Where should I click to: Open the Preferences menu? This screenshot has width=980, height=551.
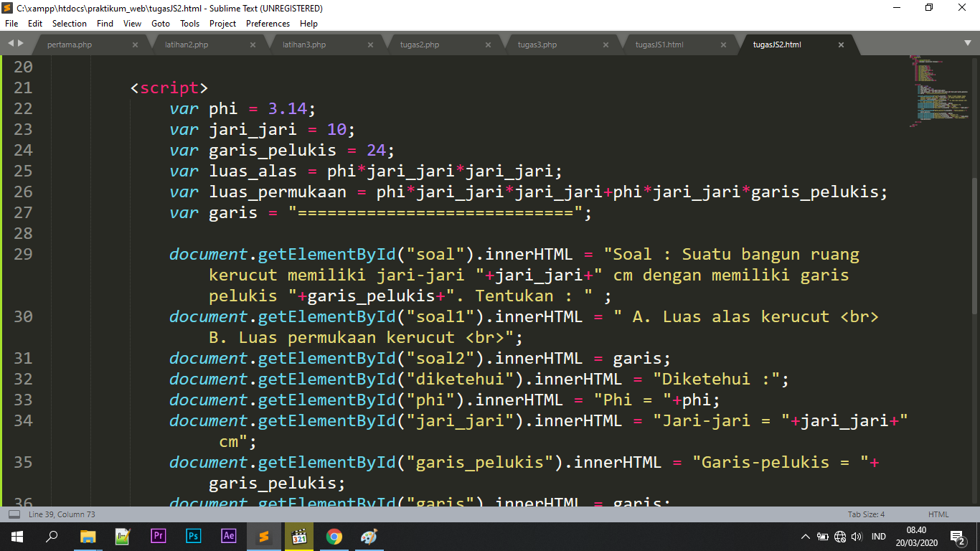click(x=268, y=23)
